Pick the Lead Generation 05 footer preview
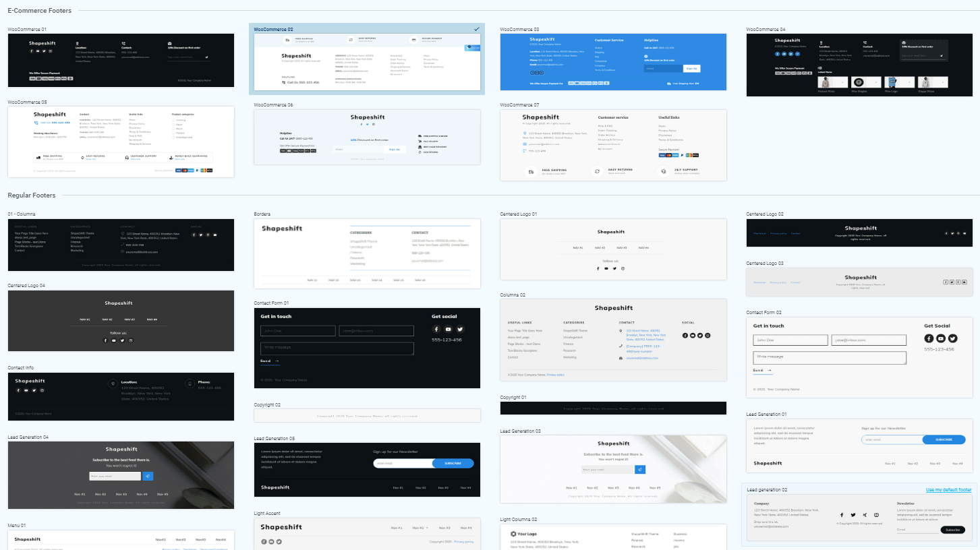Screen dimensions: 980x550 [x=367, y=470]
